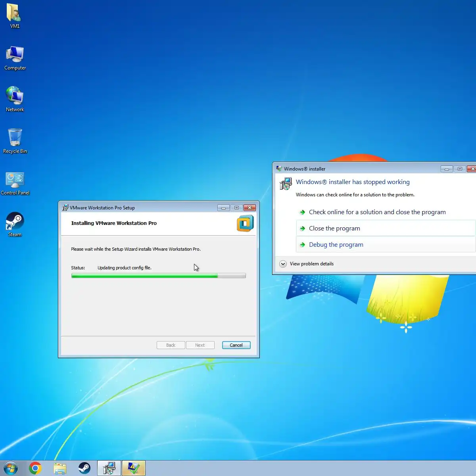
Task: Minimize the Windows installer error dialog
Action: tap(447, 169)
